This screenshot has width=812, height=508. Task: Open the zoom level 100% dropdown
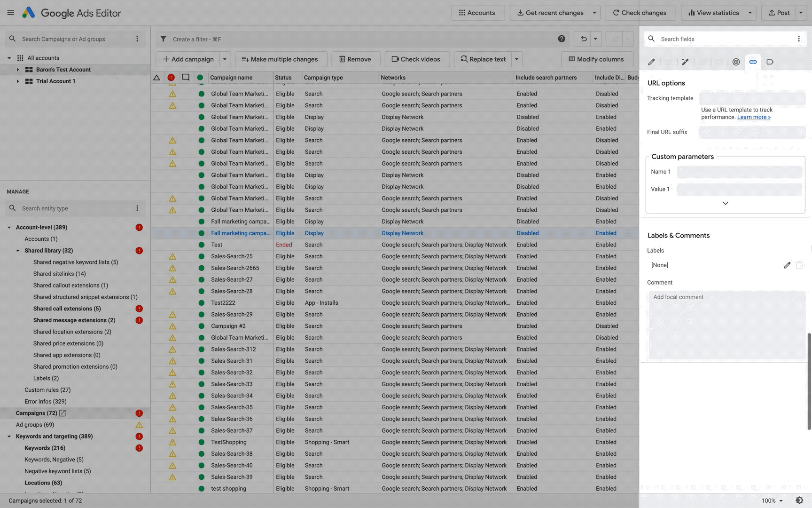point(772,500)
